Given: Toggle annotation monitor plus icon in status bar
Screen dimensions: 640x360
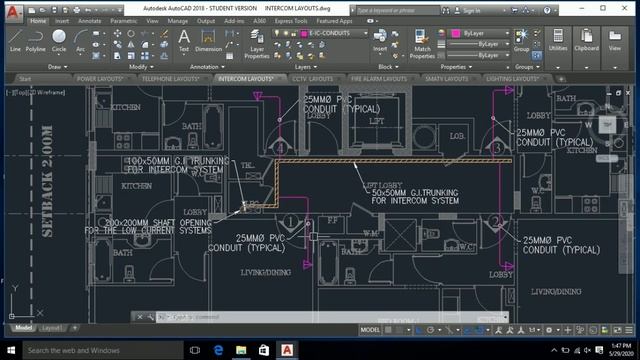Looking at the screenshot, I should coord(568,330).
